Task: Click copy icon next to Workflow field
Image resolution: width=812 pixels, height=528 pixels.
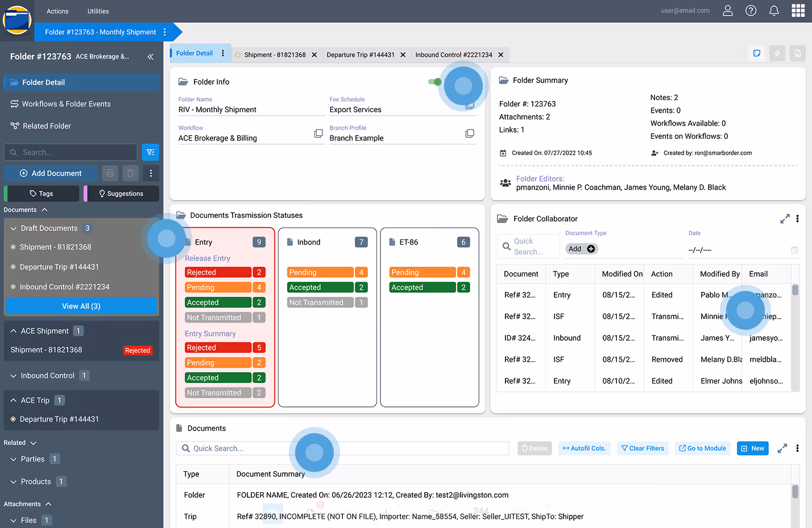Action: pyautogui.click(x=318, y=133)
